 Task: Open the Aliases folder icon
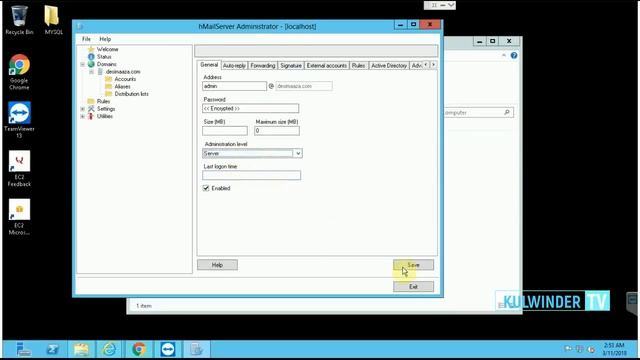point(108,86)
